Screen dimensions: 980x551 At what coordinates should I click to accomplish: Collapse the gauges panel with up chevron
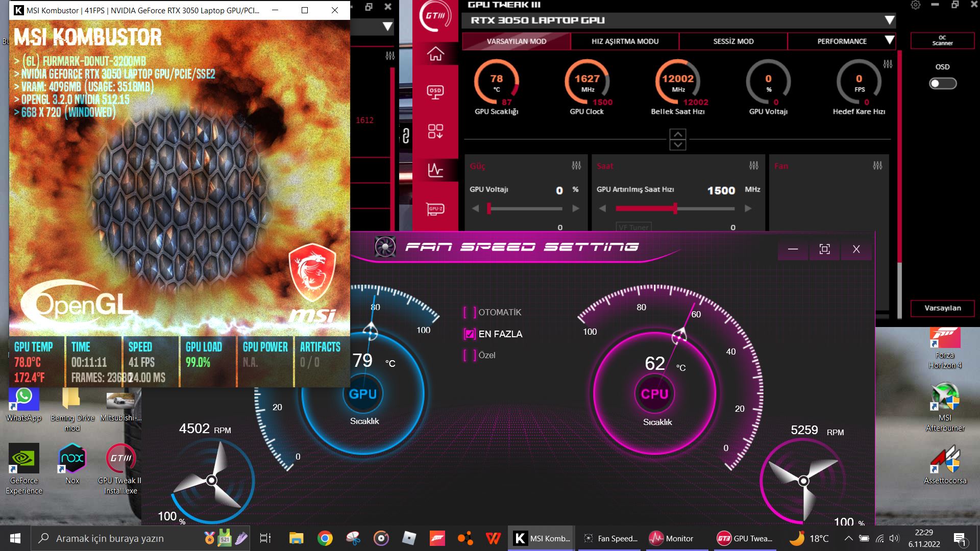(678, 134)
